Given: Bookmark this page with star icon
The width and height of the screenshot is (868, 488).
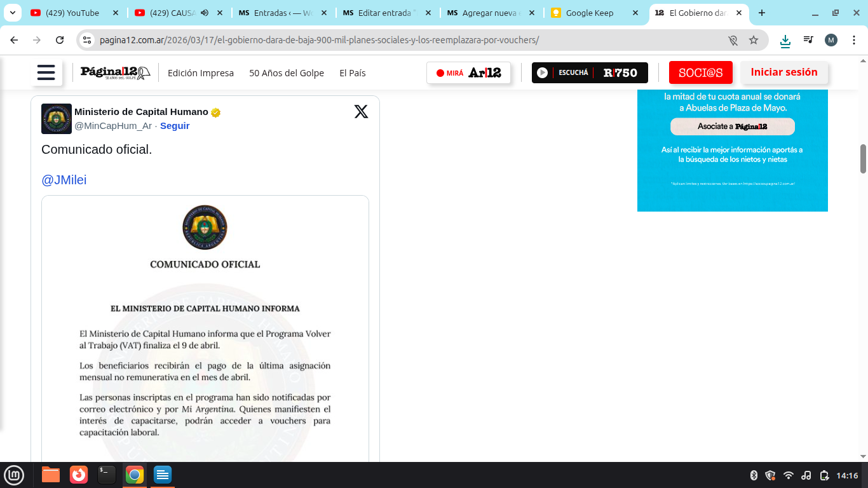Looking at the screenshot, I should [754, 40].
